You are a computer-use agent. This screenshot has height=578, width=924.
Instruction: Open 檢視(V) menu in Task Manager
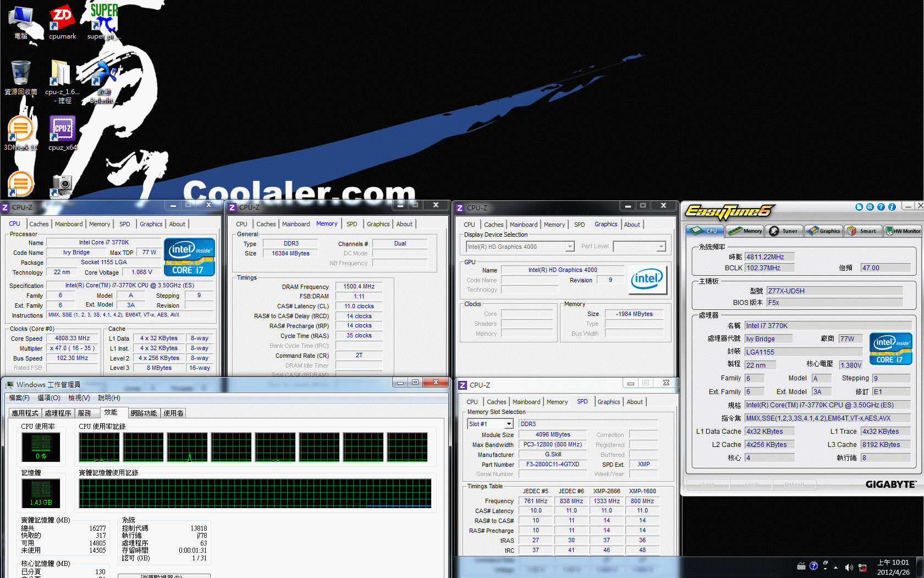(x=79, y=398)
